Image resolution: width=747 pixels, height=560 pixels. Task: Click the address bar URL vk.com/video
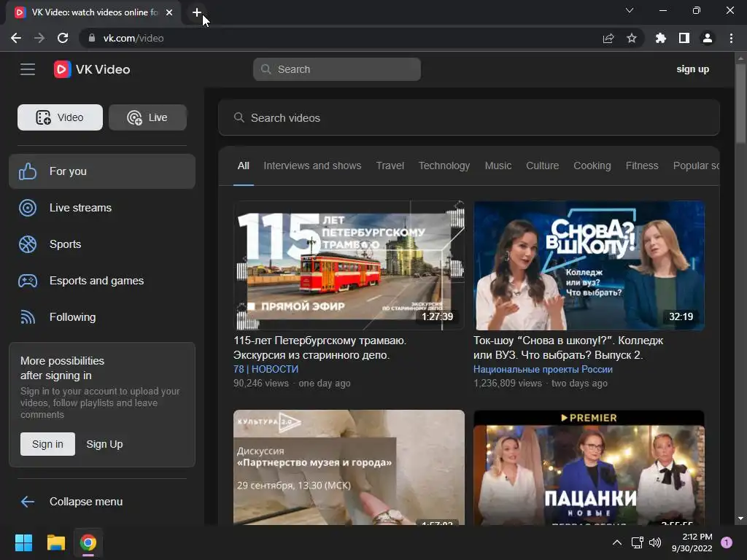133,38
